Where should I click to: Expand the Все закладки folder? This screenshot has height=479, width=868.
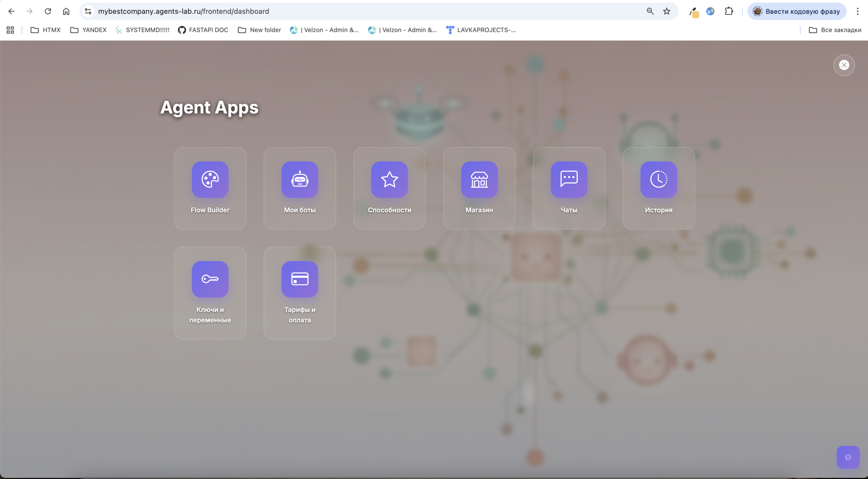[x=834, y=30]
